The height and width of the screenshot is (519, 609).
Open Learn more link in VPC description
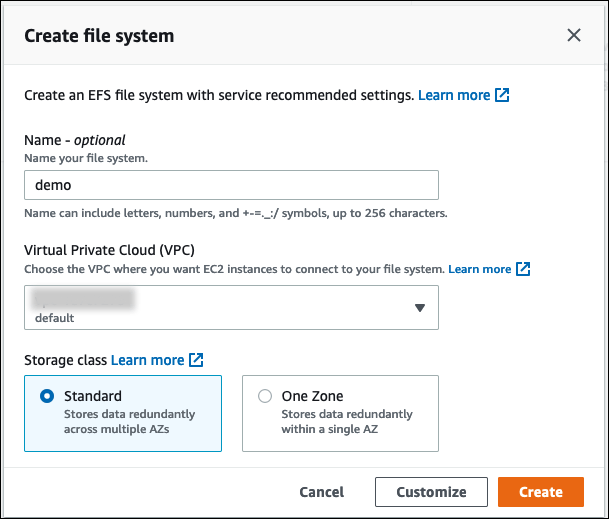pos(479,269)
